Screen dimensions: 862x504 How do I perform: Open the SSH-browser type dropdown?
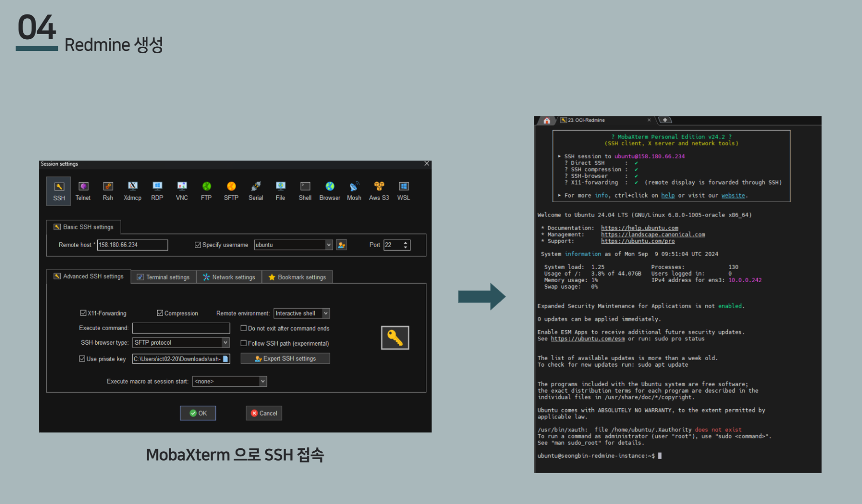(225, 342)
